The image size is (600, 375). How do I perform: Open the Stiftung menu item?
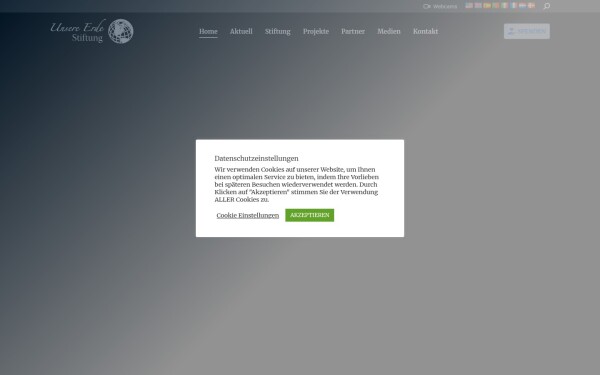(278, 32)
